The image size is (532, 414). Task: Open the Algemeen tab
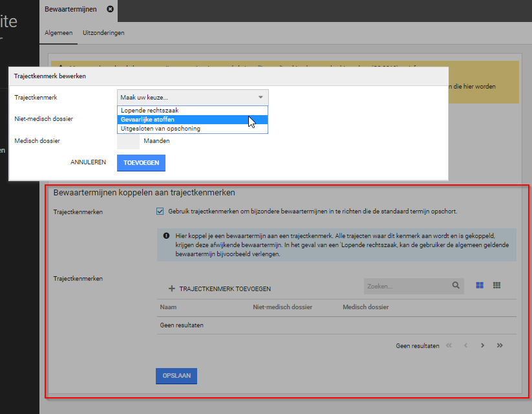pyautogui.click(x=59, y=32)
